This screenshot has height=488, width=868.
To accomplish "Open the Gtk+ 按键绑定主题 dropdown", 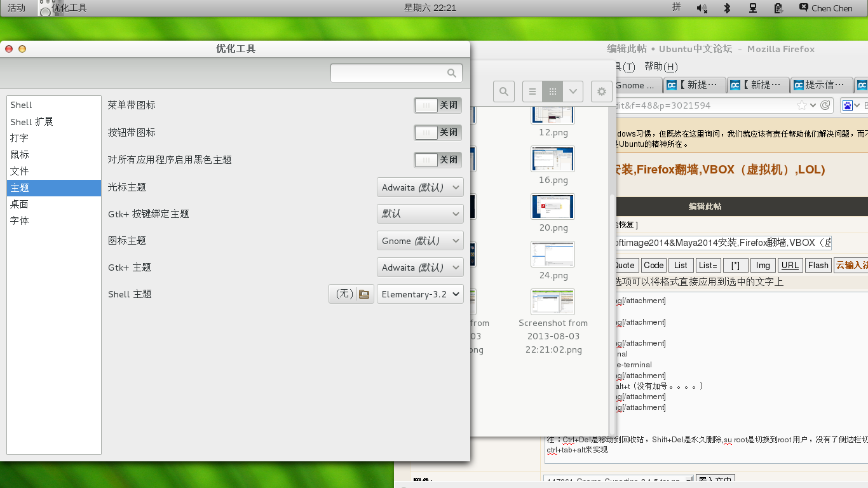I will coord(420,214).
